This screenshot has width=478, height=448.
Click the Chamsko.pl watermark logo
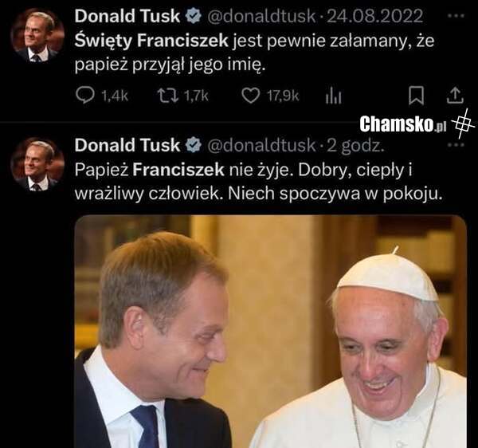[402, 124]
